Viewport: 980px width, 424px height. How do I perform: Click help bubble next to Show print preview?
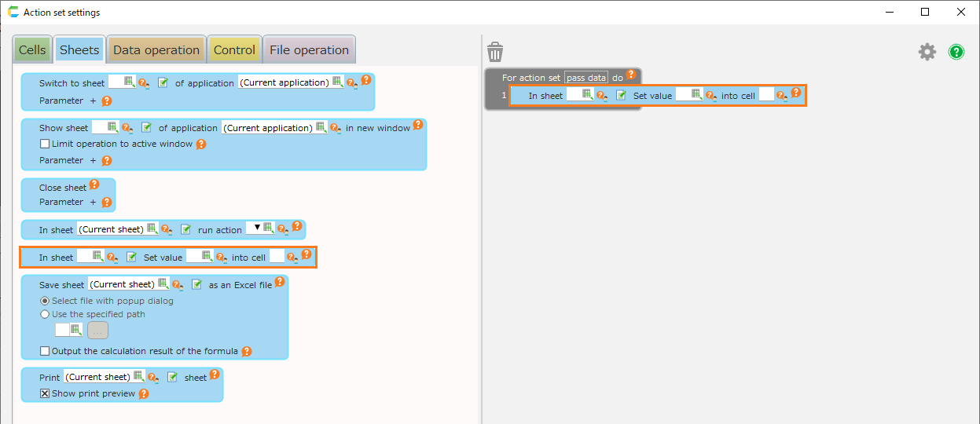(x=144, y=394)
